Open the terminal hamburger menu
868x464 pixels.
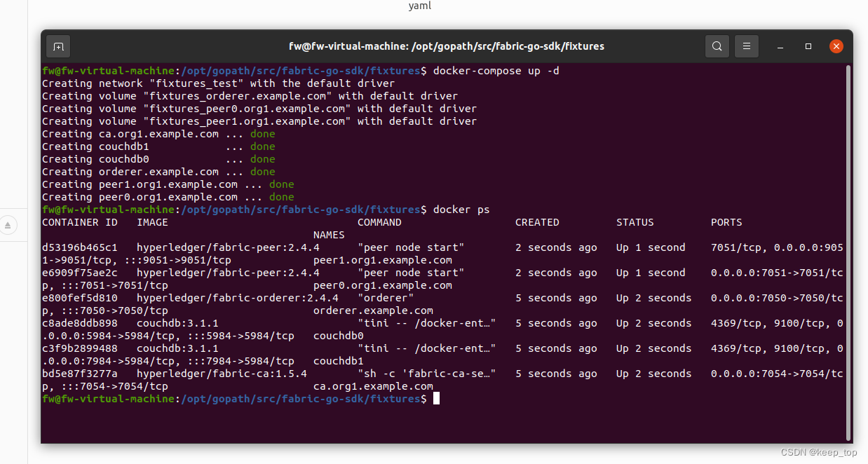coord(746,46)
